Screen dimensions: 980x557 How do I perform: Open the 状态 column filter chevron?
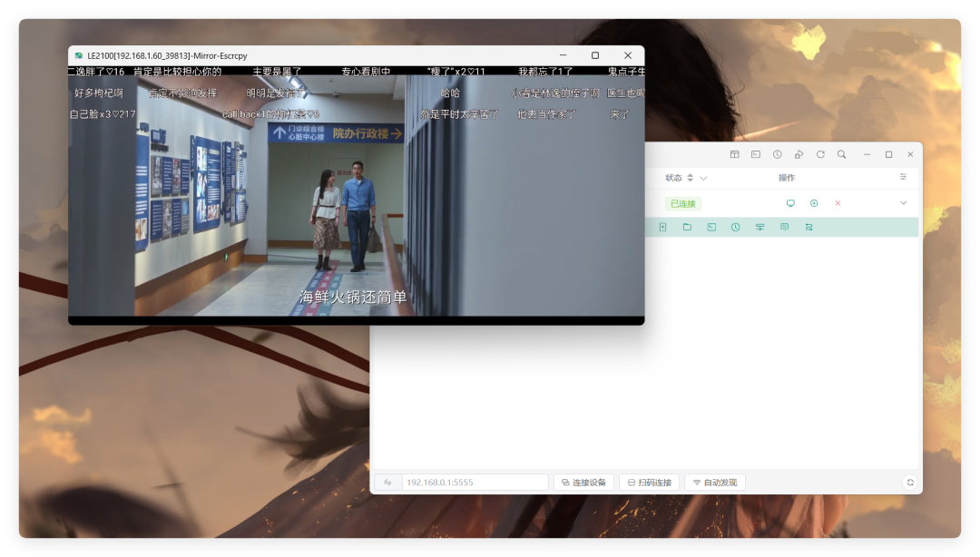[704, 178]
